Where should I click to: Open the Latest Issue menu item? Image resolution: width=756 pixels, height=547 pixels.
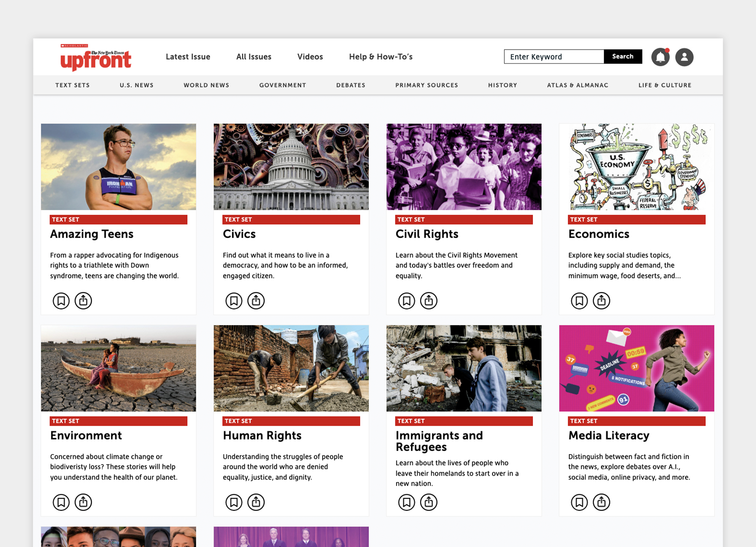[188, 57]
